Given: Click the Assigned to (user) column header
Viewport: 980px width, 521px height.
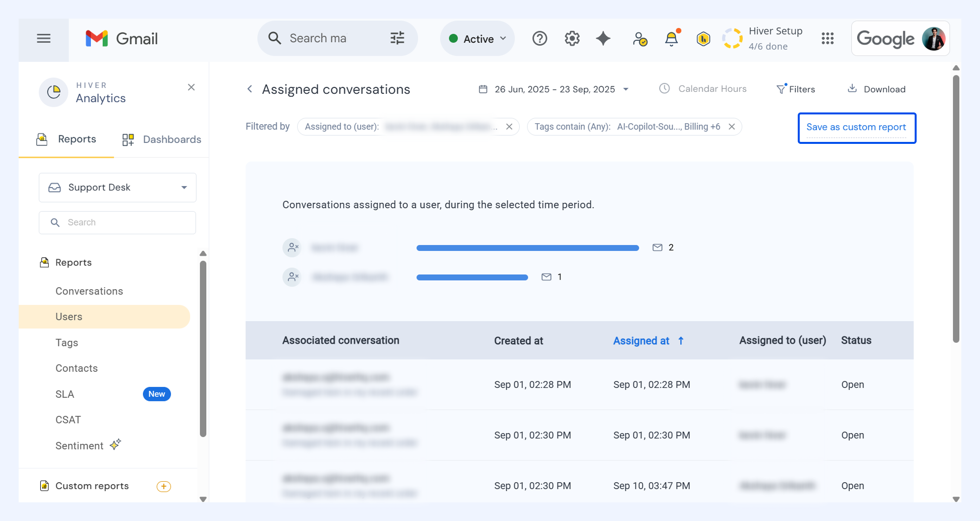Looking at the screenshot, I should coord(783,340).
